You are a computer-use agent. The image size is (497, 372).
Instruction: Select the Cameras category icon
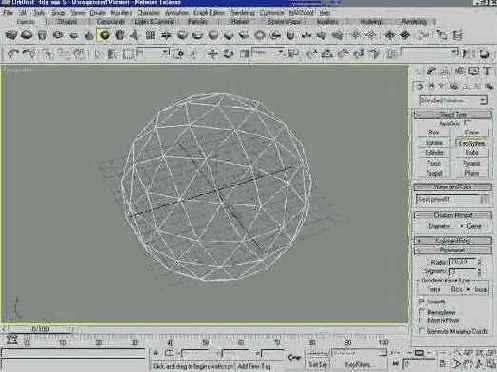(x=454, y=86)
